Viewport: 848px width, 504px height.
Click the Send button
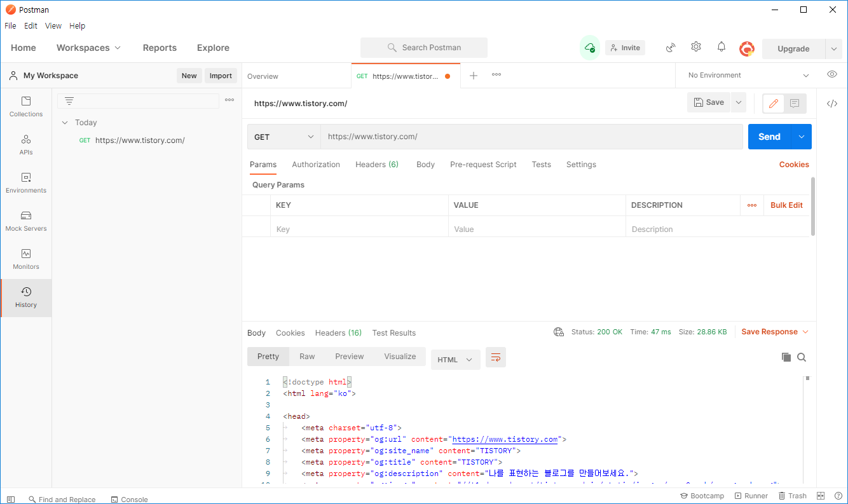pyautogui.click(x=769, y=137)
